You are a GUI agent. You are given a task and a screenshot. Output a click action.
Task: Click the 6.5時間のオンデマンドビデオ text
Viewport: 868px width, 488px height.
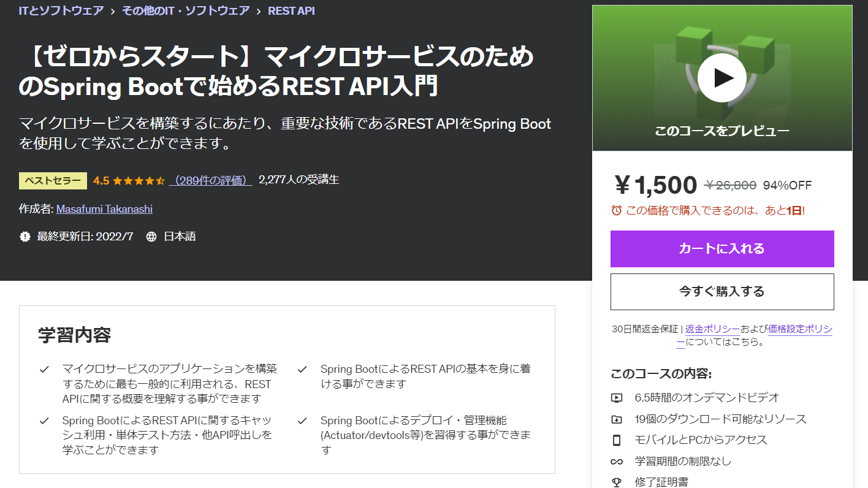click(x=707, y=398)
